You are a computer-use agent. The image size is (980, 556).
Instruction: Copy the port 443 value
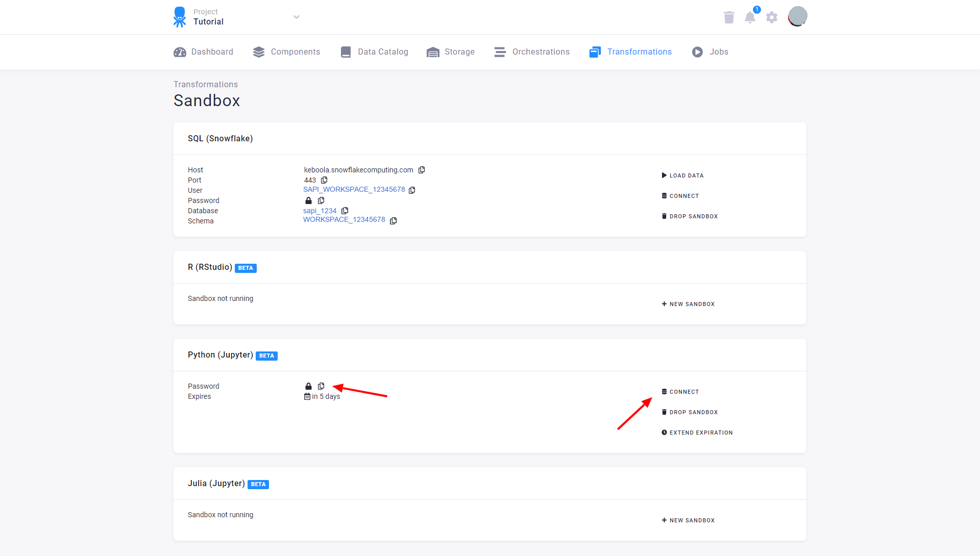tap(324, 180)
